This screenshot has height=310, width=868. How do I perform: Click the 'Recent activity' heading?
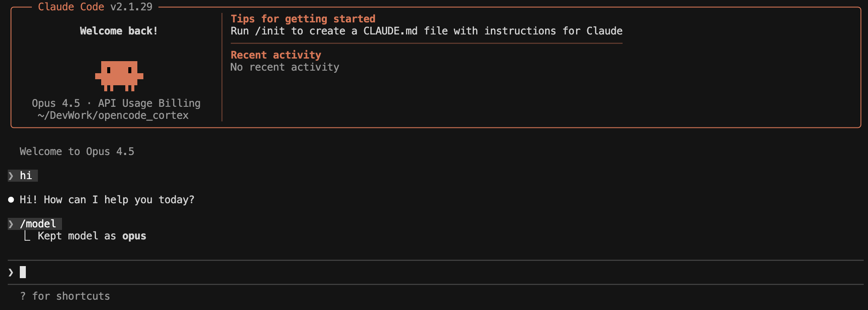[276, 55]
